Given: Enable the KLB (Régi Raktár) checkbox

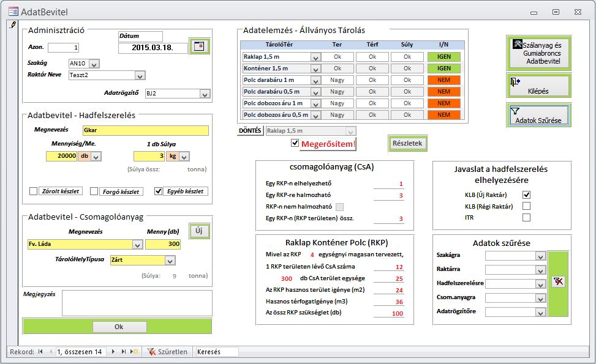Looking at the screenshot, I should (526, 206).
